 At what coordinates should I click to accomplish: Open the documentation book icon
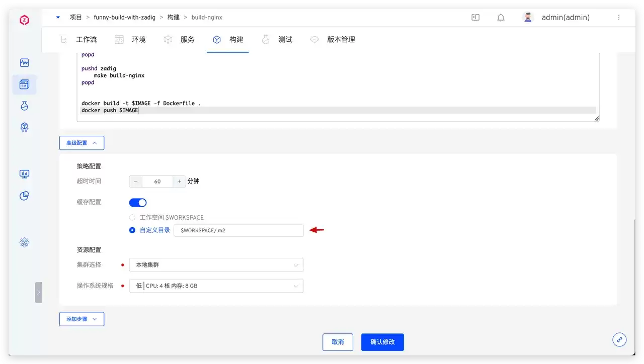[x=475, y=18]
